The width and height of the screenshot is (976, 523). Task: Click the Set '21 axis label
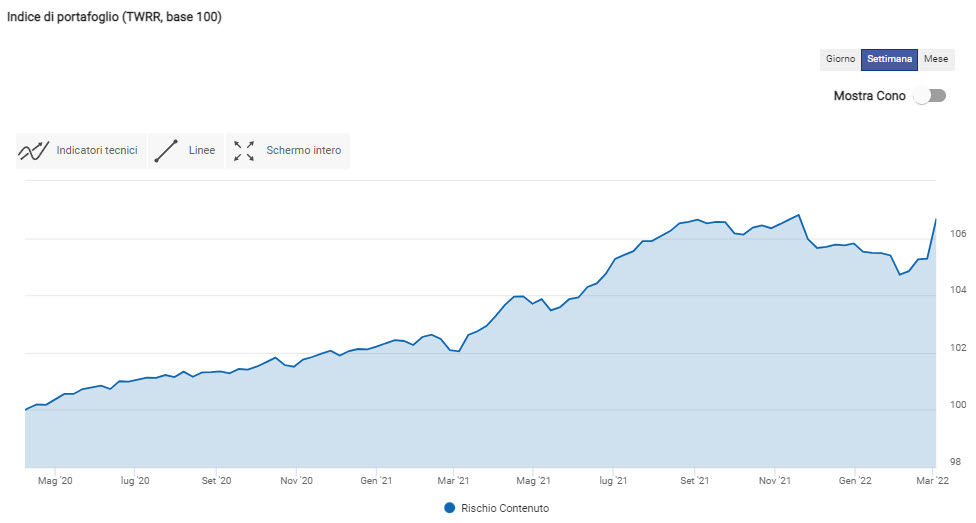pos(695,481)
